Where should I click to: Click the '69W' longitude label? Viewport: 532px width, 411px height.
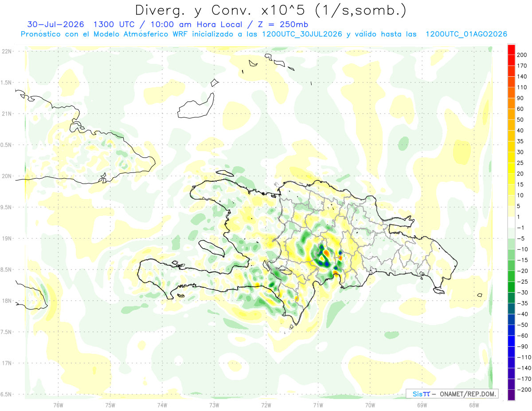click(x=422, y=405)
